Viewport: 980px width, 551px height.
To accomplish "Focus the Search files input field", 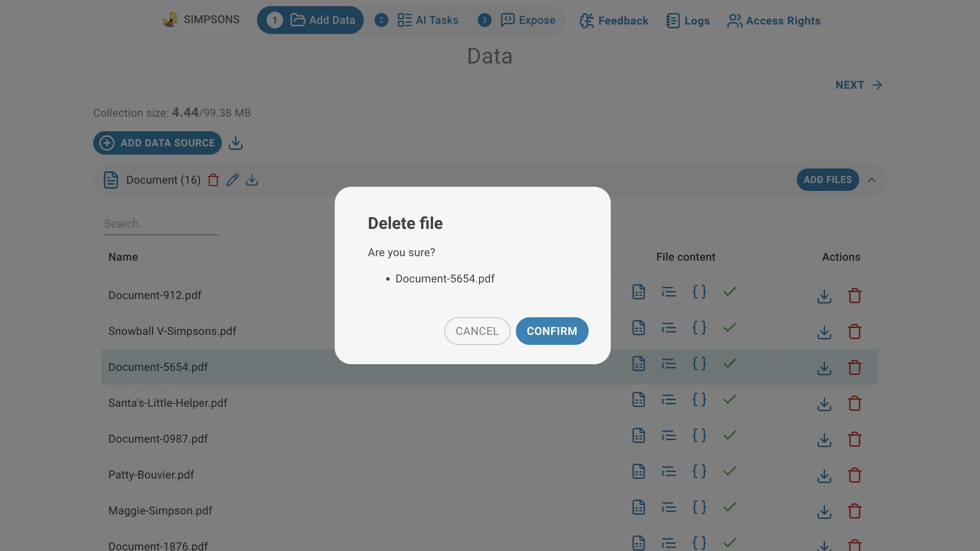I will [x=162, y=224].
